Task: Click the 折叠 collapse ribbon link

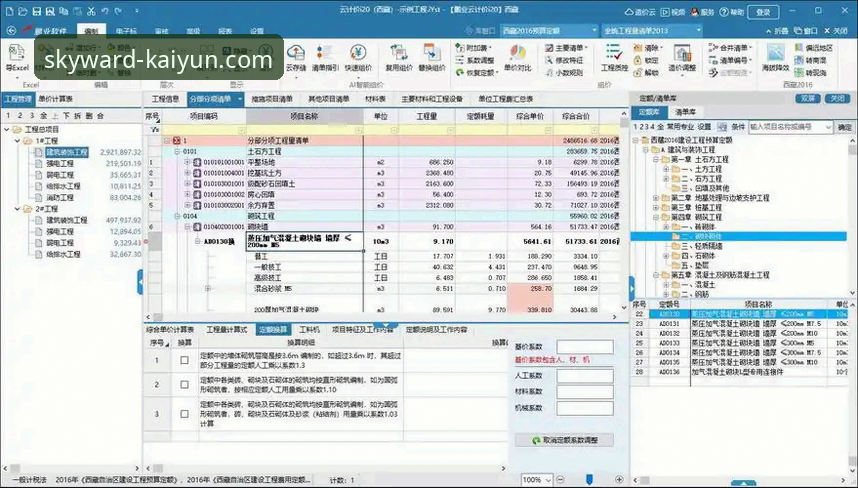Action: click(x=776, y=31)
